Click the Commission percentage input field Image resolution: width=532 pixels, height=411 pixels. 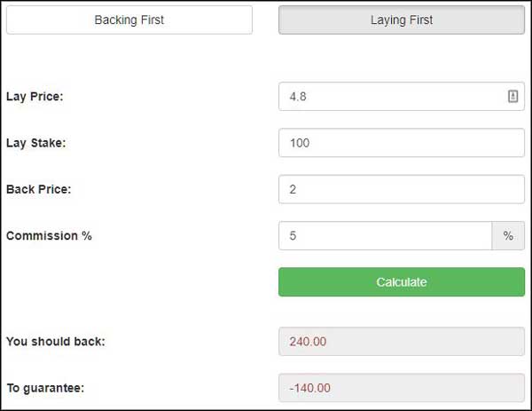tap(385, 236)
